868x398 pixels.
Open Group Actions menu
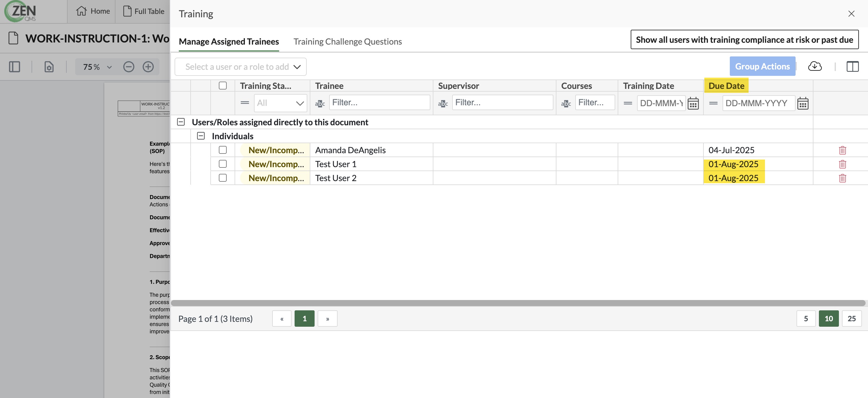tap(762, 66)
